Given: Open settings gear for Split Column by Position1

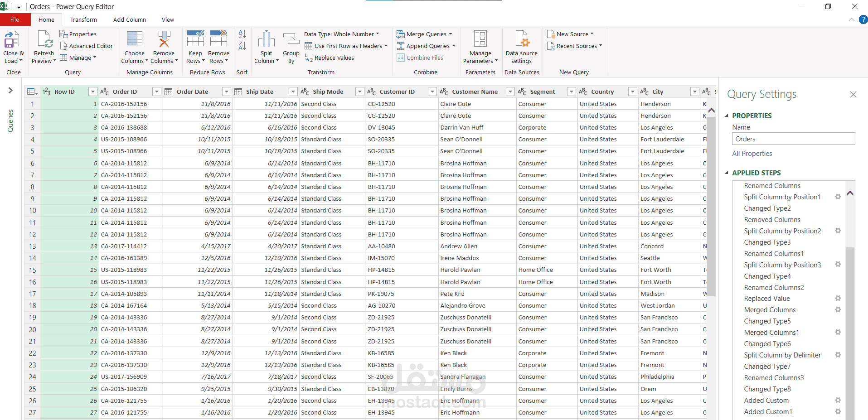Looking at the screenshot, I should click(x=838, y=197).
